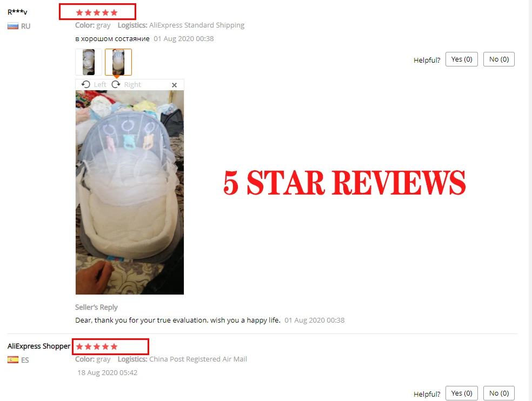
Task: Click the rotate Left arrow icon
Action: tap(86, 84)
